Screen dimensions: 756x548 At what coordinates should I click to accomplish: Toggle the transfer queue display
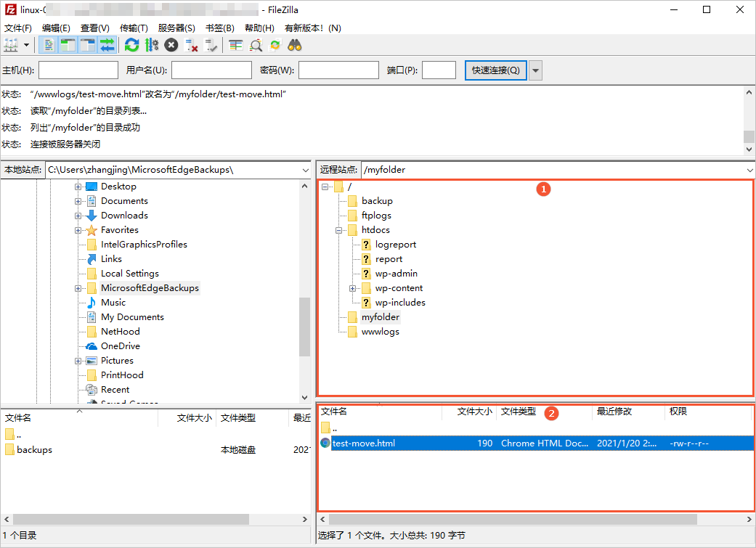[x=107, y=45]
